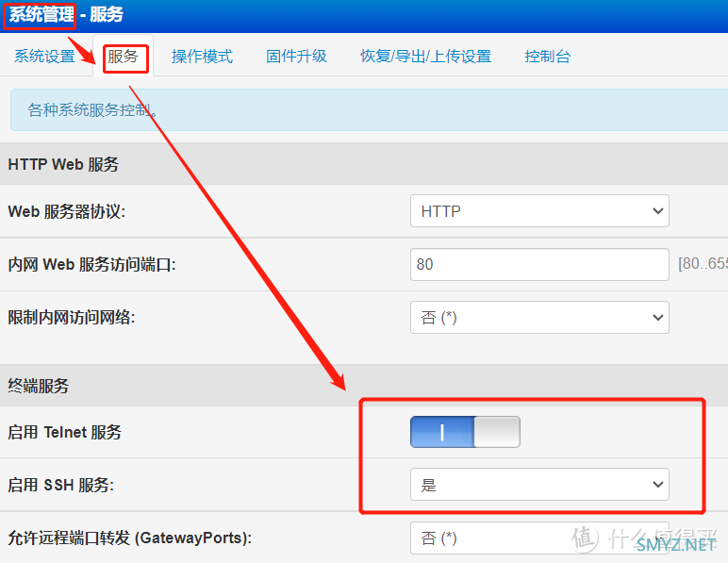
Task: Go to the 固件升级 tab
Action: tap(296, 57)
